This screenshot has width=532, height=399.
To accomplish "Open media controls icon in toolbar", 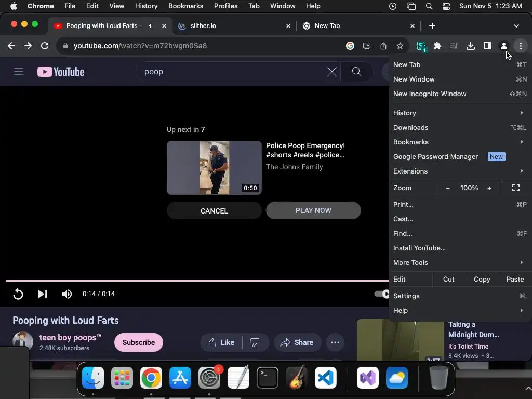I will (454, 46).
